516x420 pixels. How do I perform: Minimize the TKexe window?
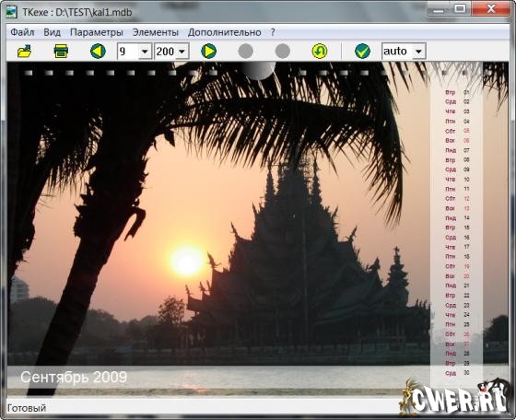pyautogui.click(x=439, y=9)
